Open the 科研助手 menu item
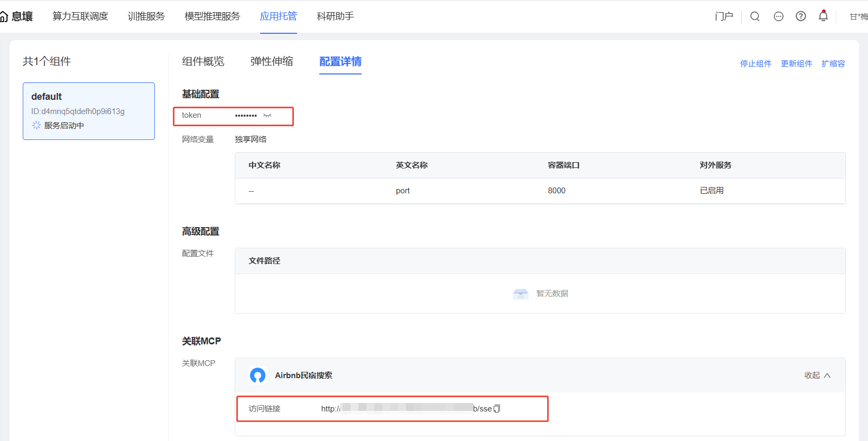Viewport: 868px width, 441px height. click(x=335, y=16)
